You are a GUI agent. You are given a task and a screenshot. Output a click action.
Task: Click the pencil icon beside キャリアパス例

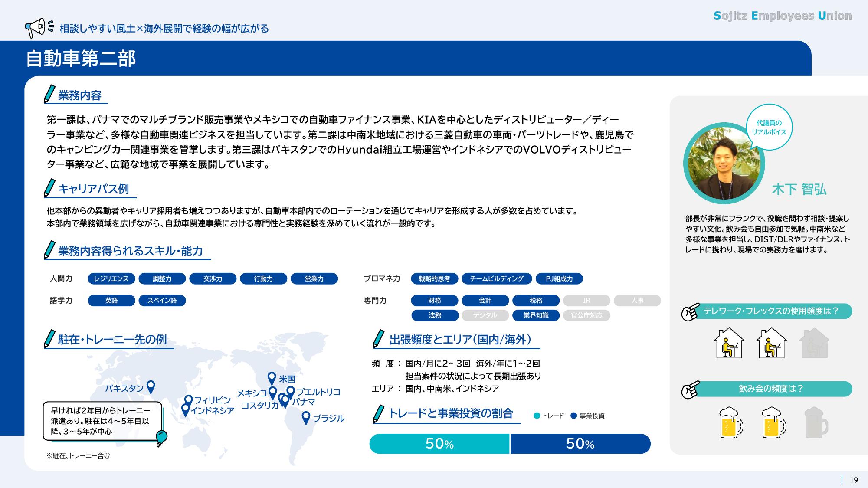(50, 188)
